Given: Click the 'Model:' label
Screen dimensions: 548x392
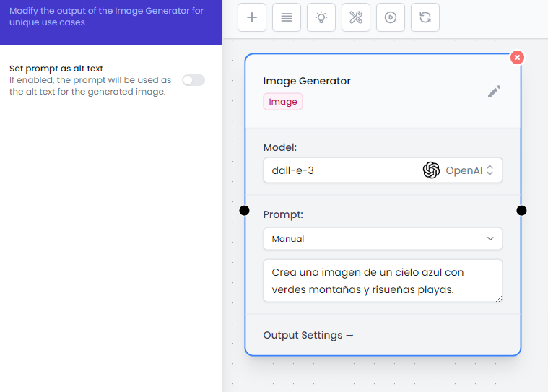Looking at the screenshot, I should pos(279,147).
